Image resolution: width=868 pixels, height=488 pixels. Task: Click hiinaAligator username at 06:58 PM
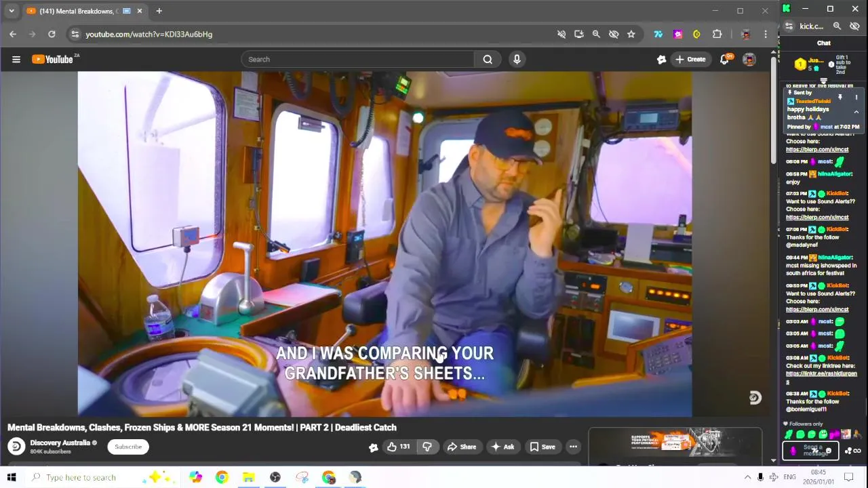coord(835,174)
